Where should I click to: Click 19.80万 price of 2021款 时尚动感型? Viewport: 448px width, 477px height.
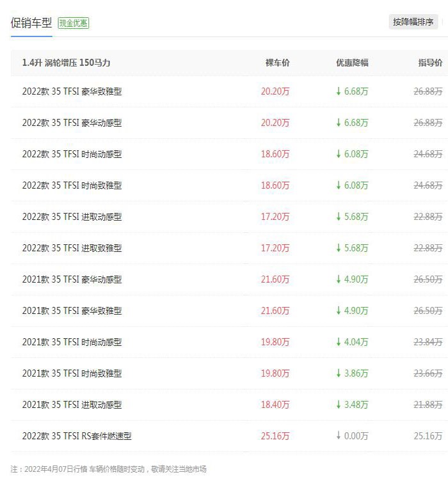[x=275, y=342]
